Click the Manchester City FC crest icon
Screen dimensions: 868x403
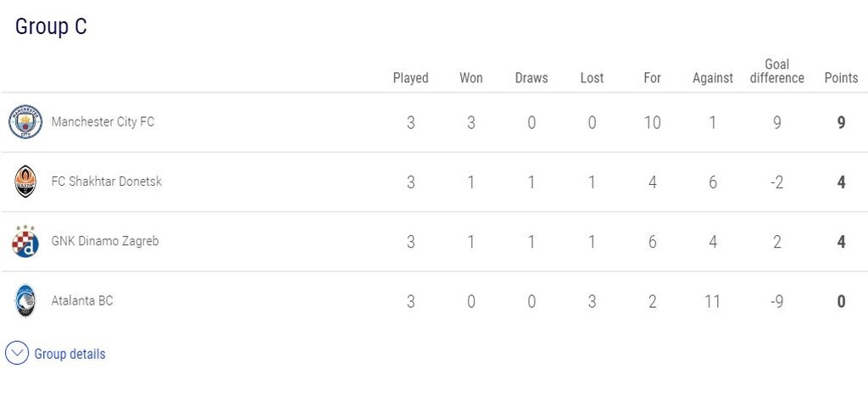click(25, 122)
